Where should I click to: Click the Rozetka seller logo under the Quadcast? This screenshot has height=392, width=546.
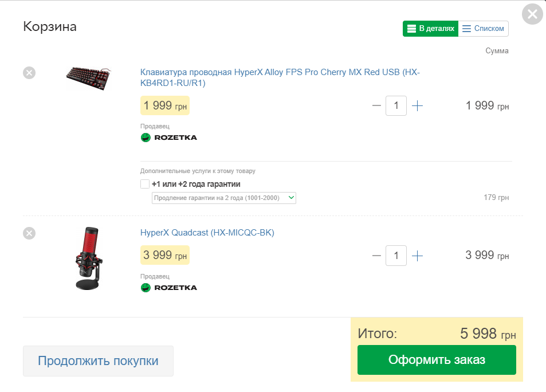pyautogui.click(x=169, y=287)
